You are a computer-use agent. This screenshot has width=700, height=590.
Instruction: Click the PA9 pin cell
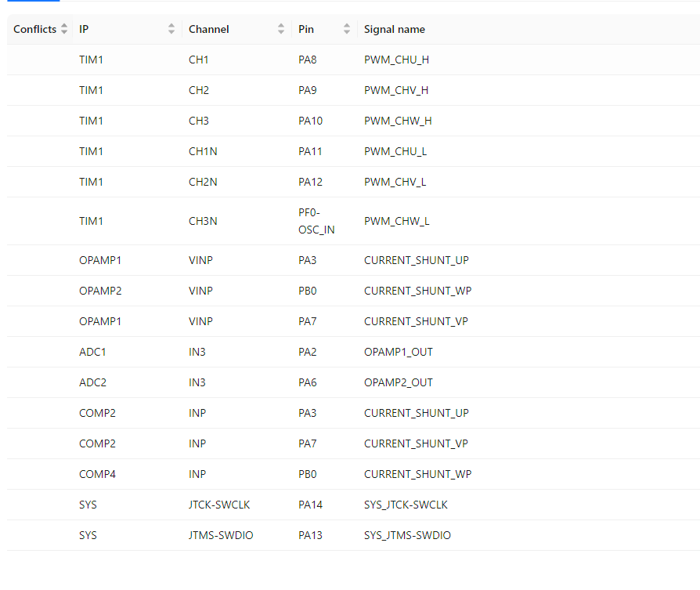(x=308, y=90)
